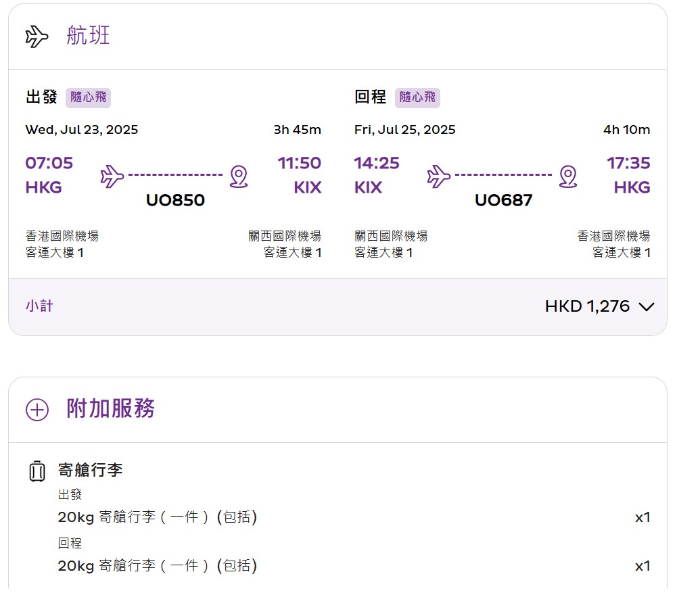Click the x1 quantity for return baggage
Screen dimensions: 677x616
(643, 567)
